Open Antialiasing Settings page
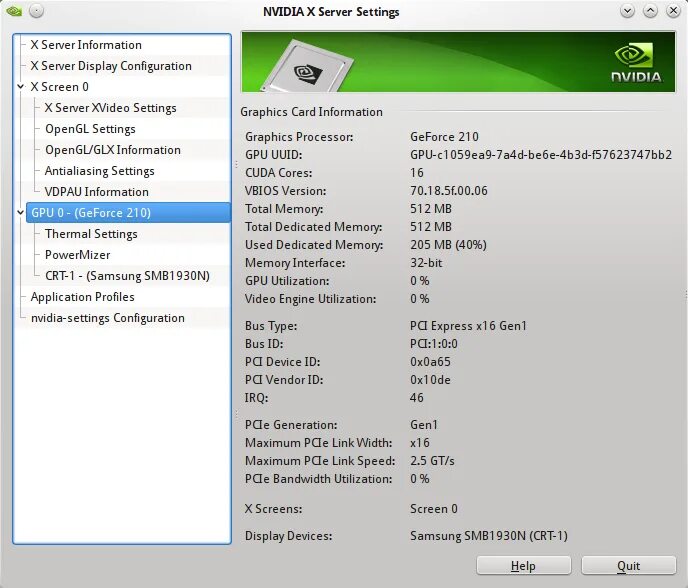 point(100,171)
